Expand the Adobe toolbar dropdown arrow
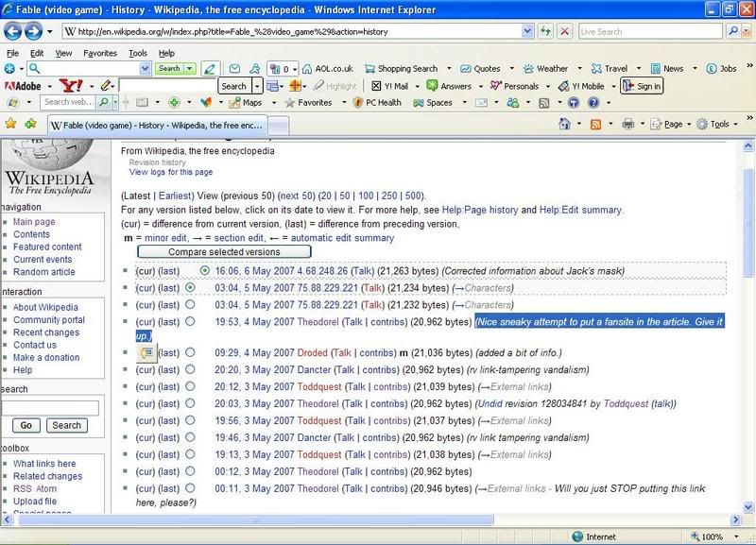This screenshot has width=756, height=545. point(50,86)
